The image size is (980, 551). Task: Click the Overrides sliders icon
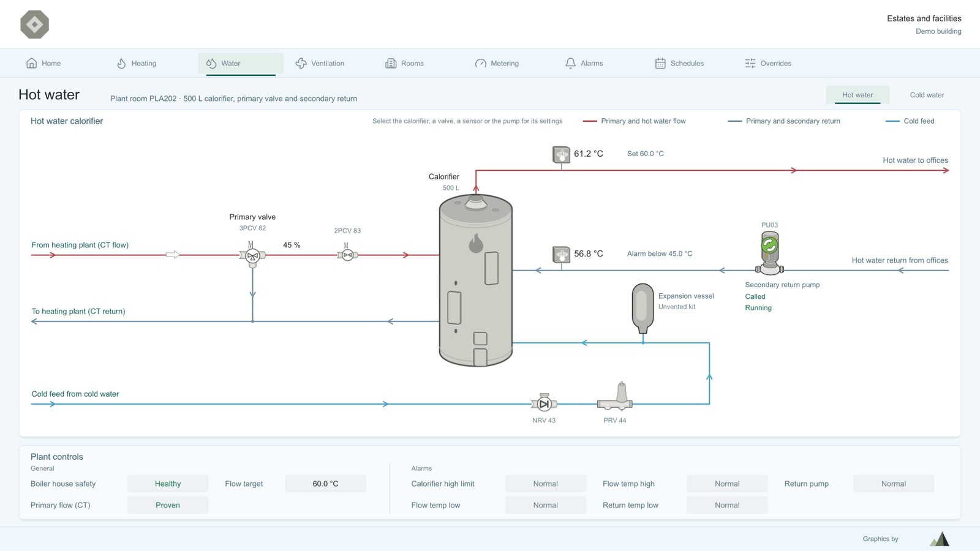point(750,63)
